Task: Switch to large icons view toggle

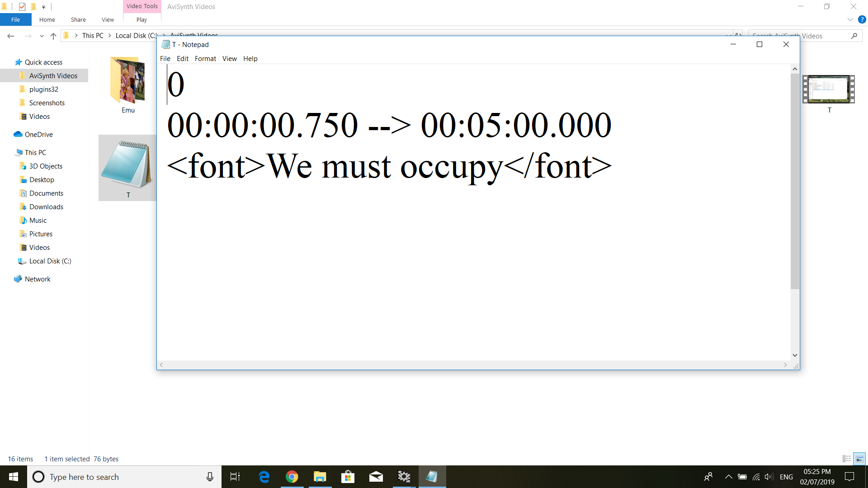Action: tap(859, 459)
